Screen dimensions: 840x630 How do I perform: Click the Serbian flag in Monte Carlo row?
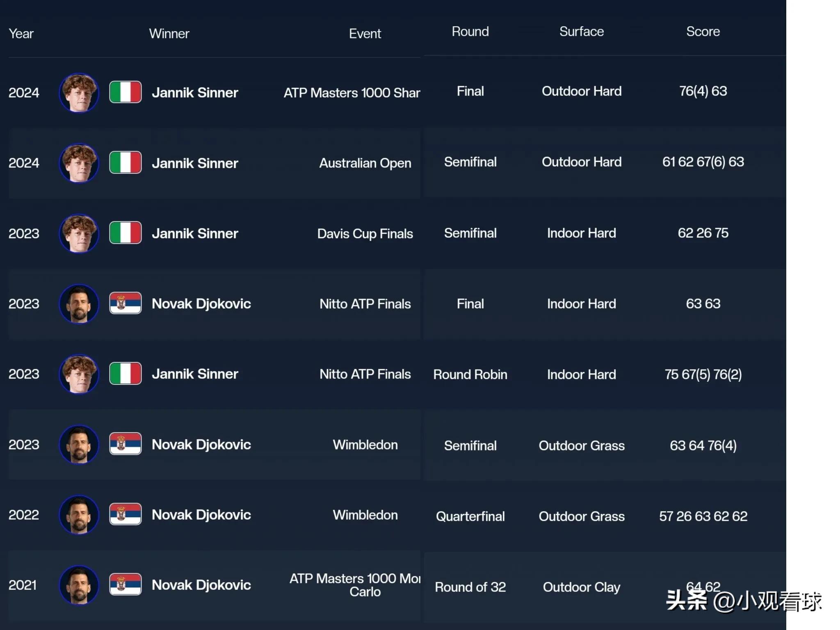126,584
